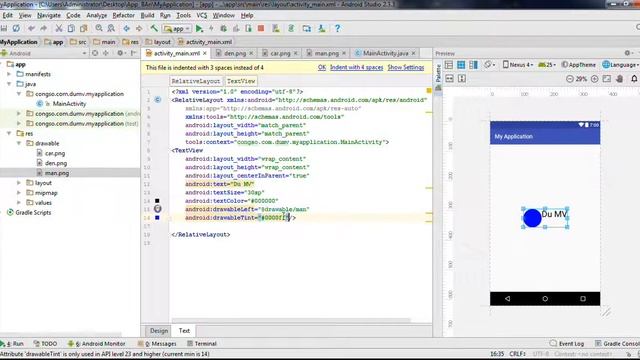The image size is (640, 360).
Task: Open the Navigate menu
Action: [x=49, y=16]
